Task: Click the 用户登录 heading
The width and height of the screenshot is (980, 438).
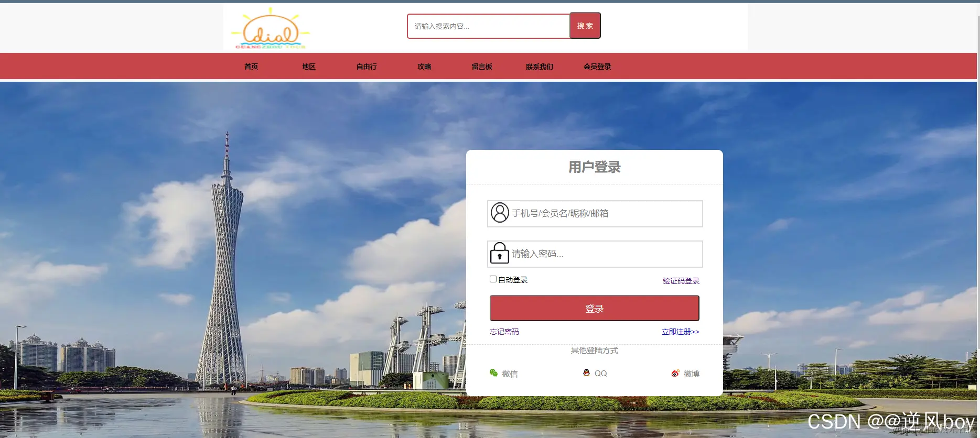Action: coord(594,167)
